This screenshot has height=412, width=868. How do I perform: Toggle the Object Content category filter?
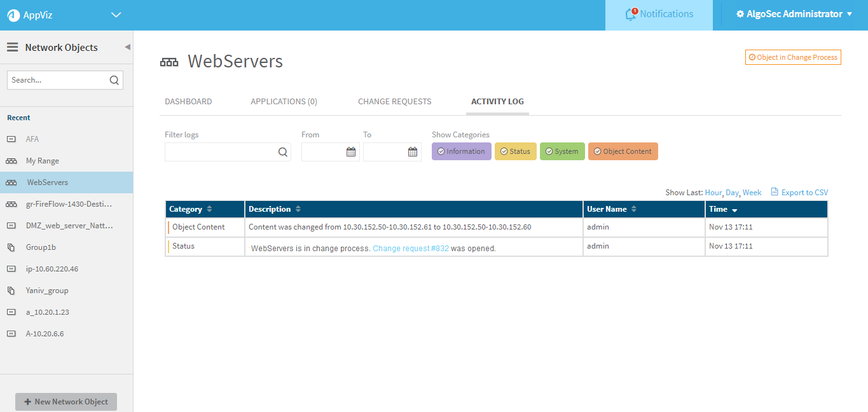coord(623,151)
